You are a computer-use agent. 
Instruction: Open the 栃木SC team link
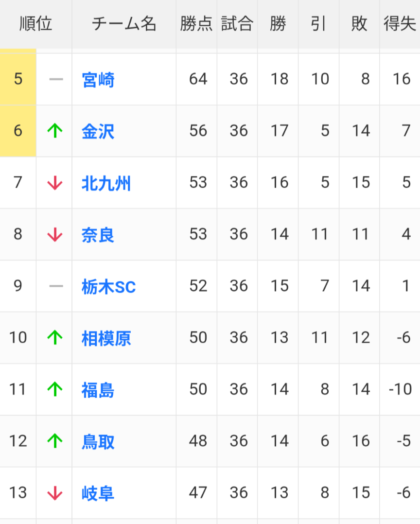pyautogui.click(x=108, y=287)
